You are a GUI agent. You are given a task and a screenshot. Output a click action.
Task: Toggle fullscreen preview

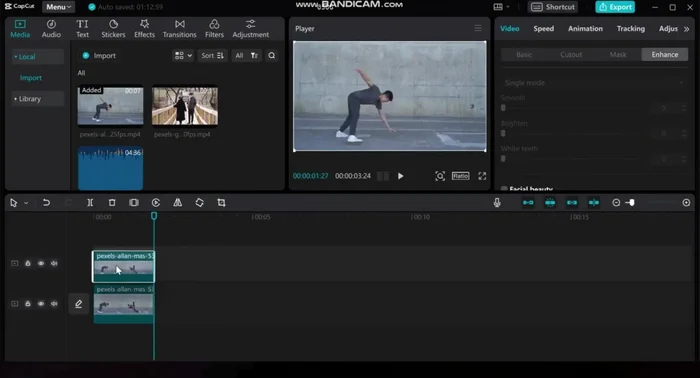pyautogui.click(x=482, y=176)
